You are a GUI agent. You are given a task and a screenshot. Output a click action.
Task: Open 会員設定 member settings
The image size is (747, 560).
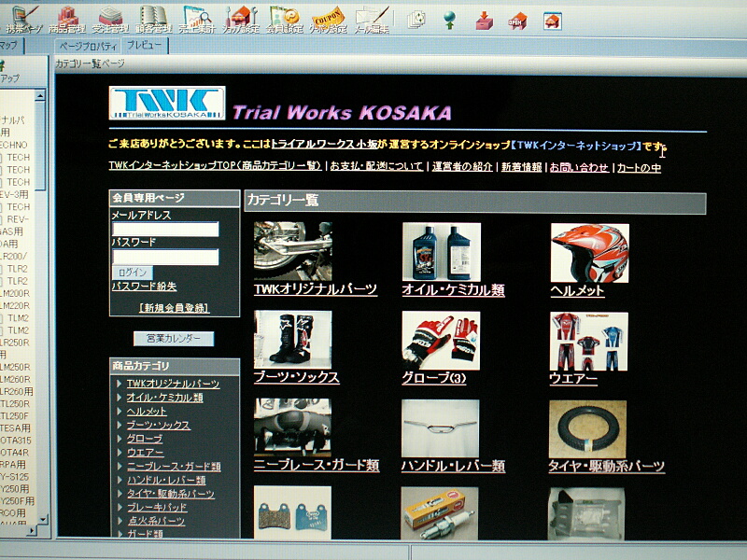pos(285,19)
